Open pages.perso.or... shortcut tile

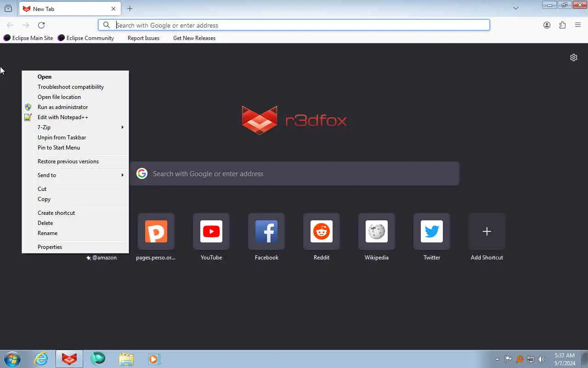click(156, 231)
